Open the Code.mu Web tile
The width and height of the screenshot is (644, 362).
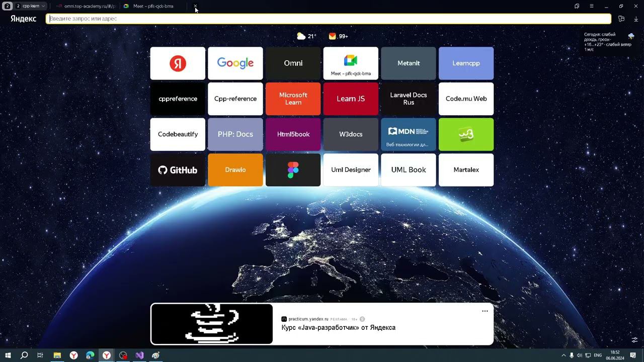click(466, 99)
